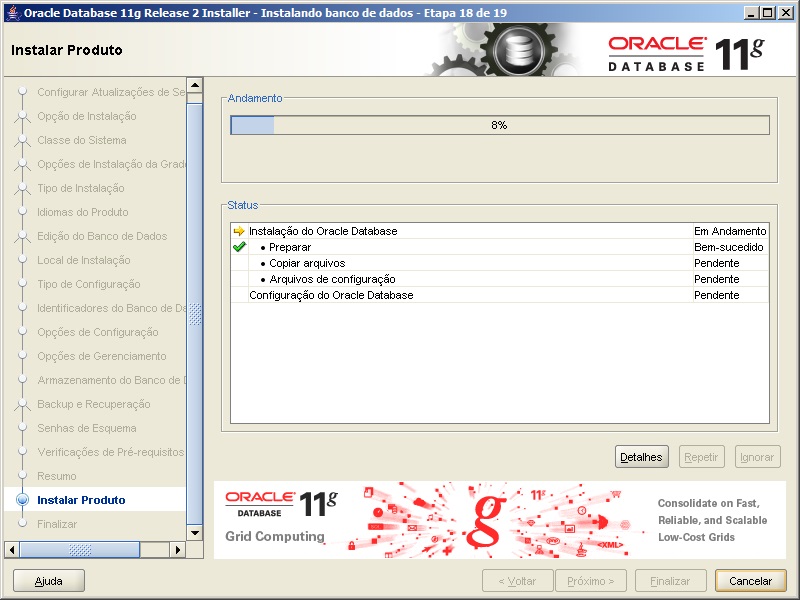Click the step list scroll down arrow

[195, 533]
